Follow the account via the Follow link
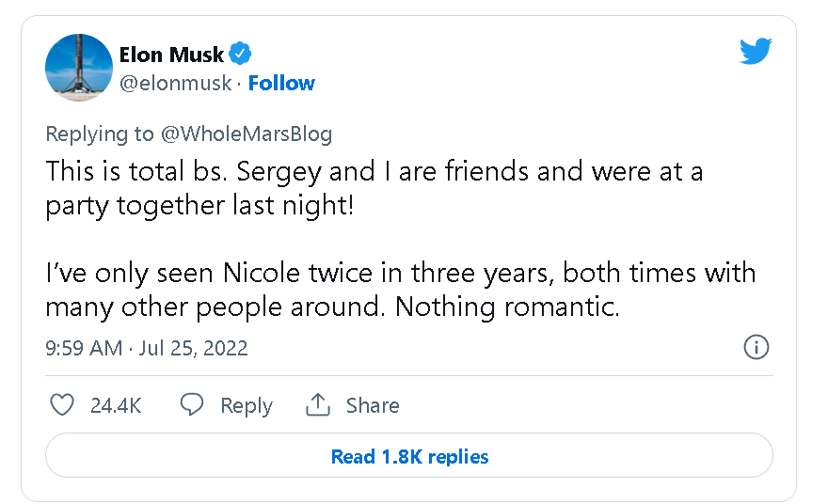828x504 pixels. pos(281,83)
